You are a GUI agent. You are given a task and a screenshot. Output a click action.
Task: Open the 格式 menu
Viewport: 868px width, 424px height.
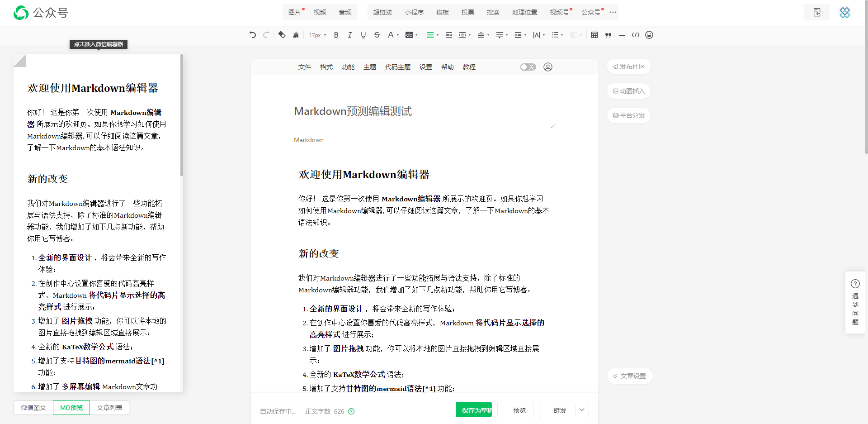coord(326,67)
